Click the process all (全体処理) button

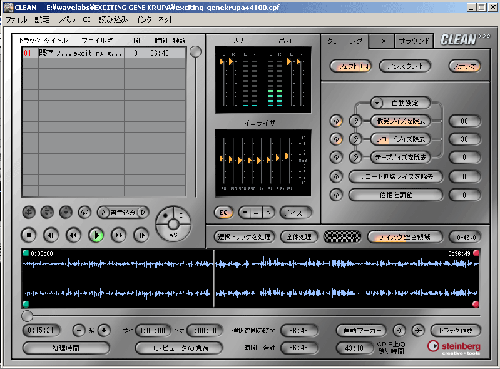tap(299, 237)
